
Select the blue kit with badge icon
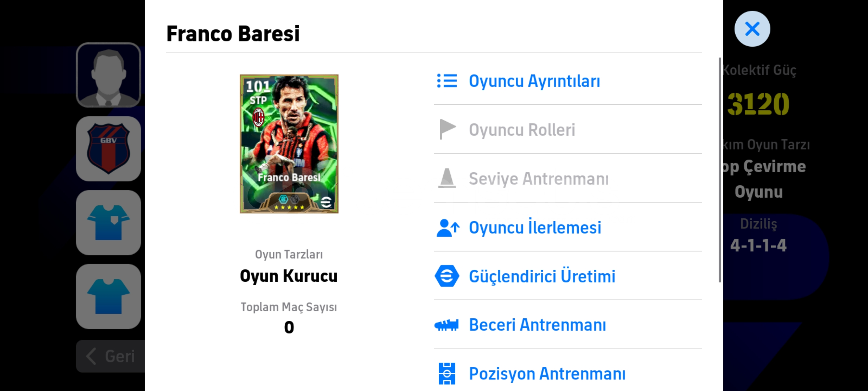109,223
